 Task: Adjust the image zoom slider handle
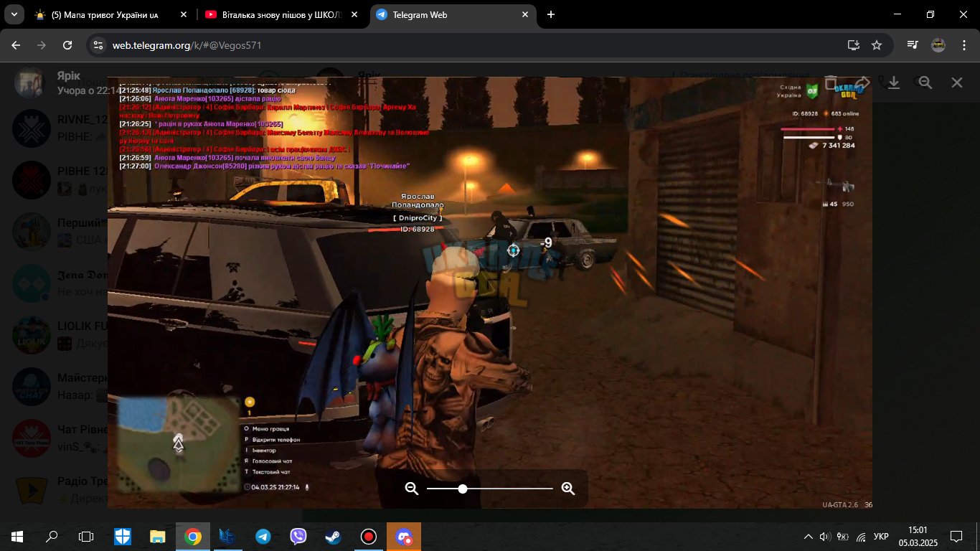coord(463,489)
